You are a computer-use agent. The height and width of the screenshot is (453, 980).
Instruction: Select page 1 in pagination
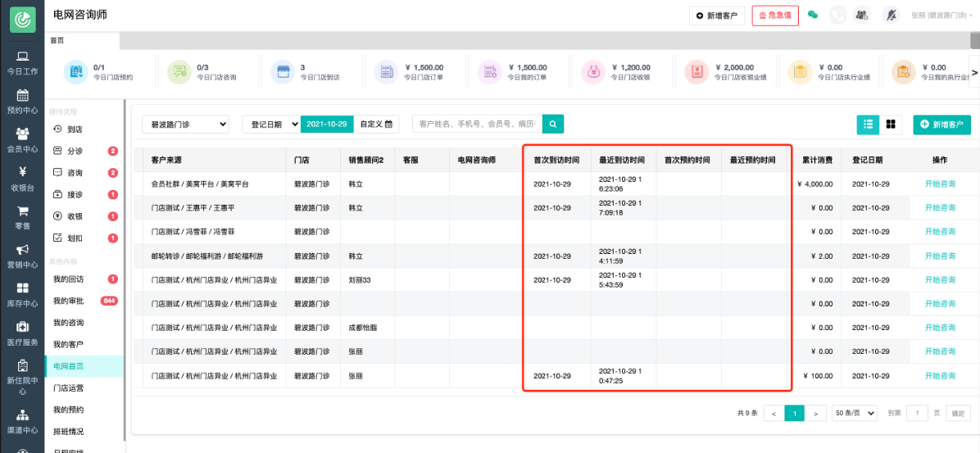point(794,413)
